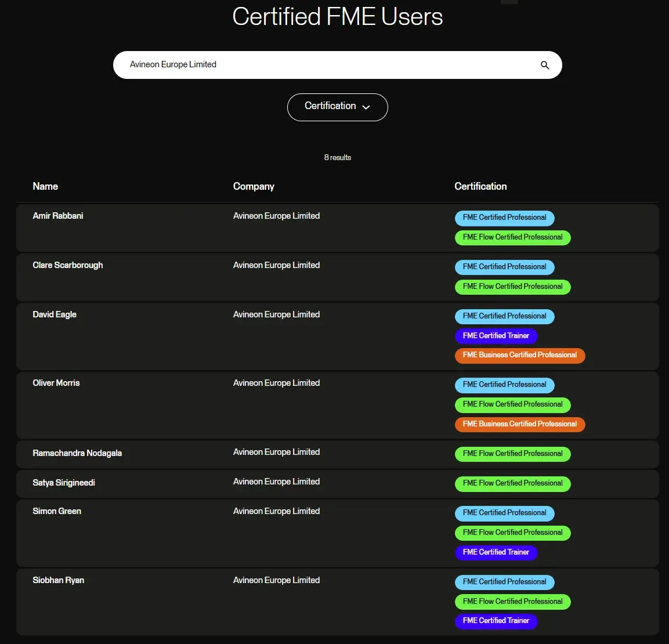669x644 pixels.
Task: Click Siobhan Ryan's FME Certified Trainer badge
Action: click(x=496, y=621)
